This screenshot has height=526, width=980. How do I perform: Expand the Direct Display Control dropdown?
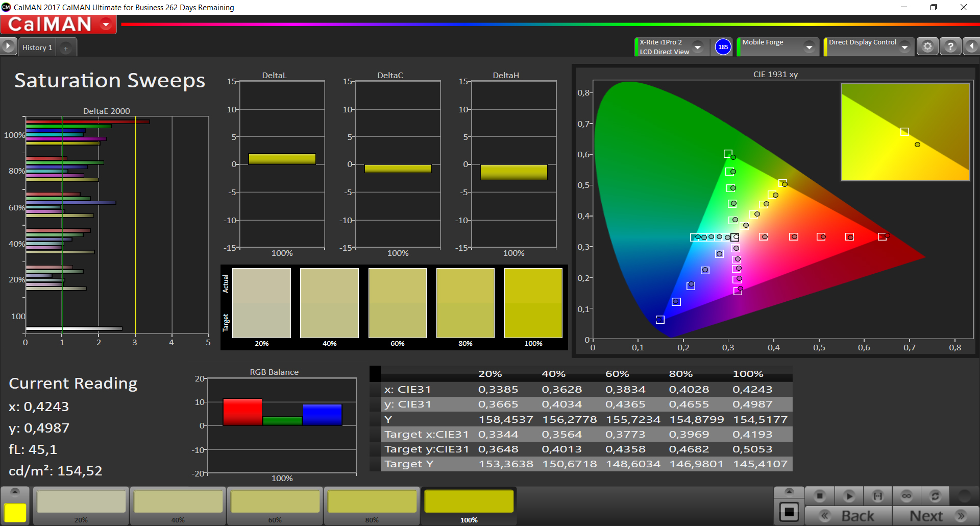905,47
